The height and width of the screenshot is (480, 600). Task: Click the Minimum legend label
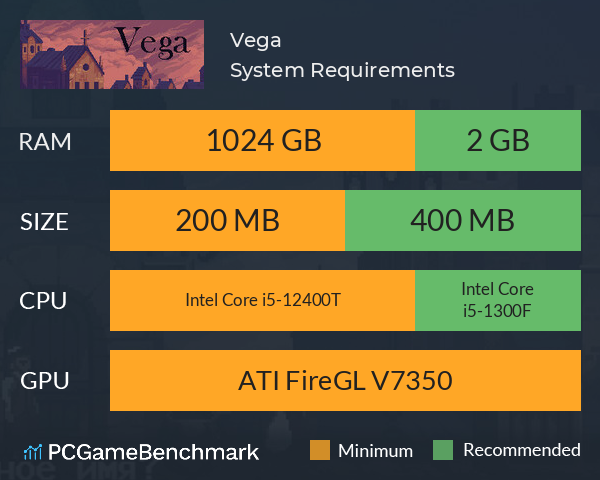pyautogui.click(x=376, y=451)
